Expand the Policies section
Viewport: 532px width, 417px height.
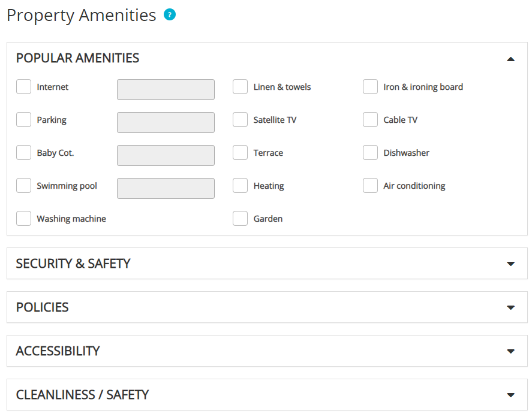coord(510,307)
